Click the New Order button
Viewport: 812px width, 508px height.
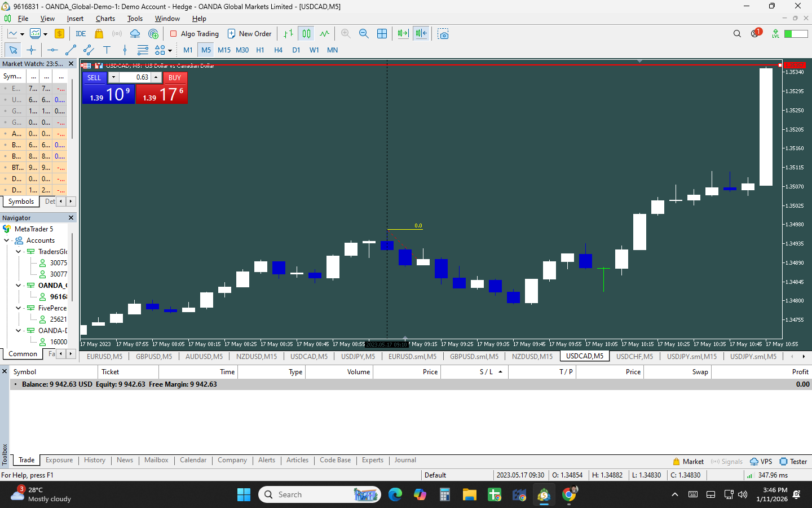click(x=249, y=34)
